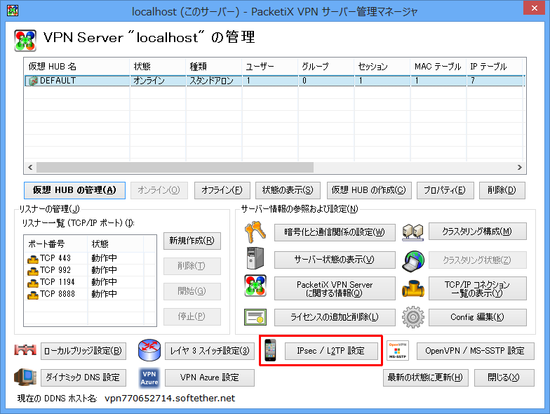Click the license certificate icon

point(255,317)
